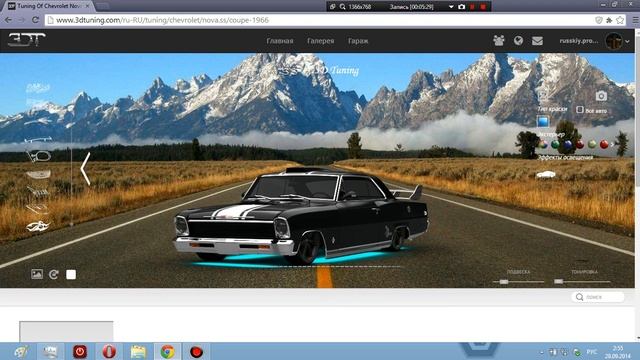Screen dimensions: 640x360
Task: Select the vinyl flame decal category icon
Action: [38, 226]
